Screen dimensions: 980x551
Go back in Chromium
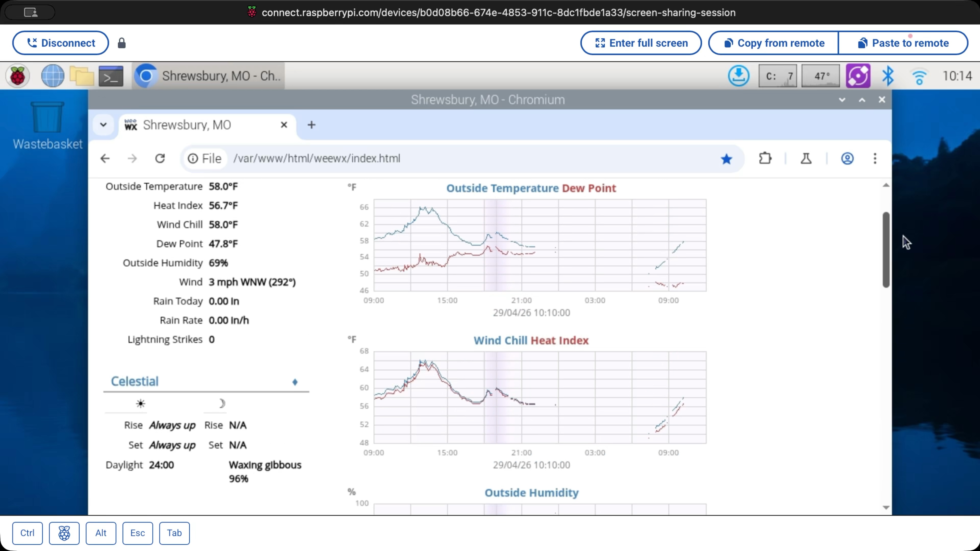105,158
